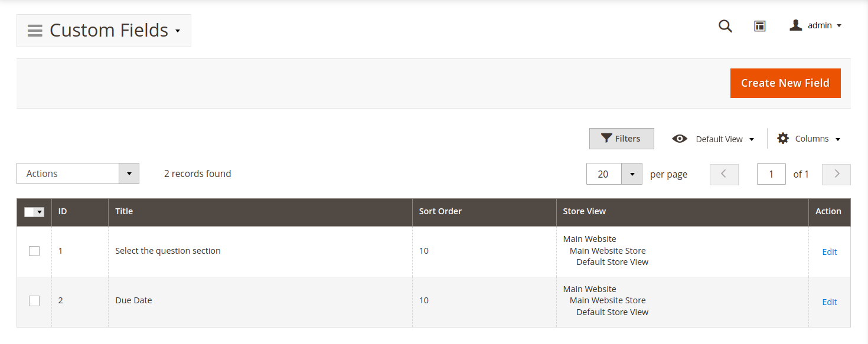
Task: Open the global search magnifier icon
Action: pos(725,26)
